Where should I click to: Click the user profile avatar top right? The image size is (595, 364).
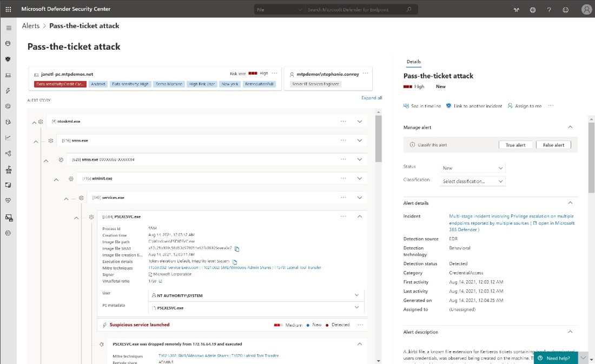586,10
